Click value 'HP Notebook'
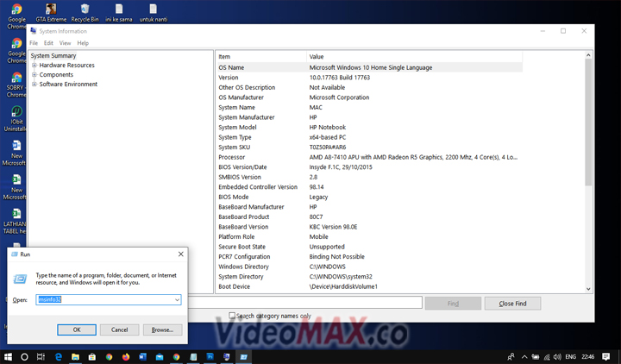 (x=328, y=127)
